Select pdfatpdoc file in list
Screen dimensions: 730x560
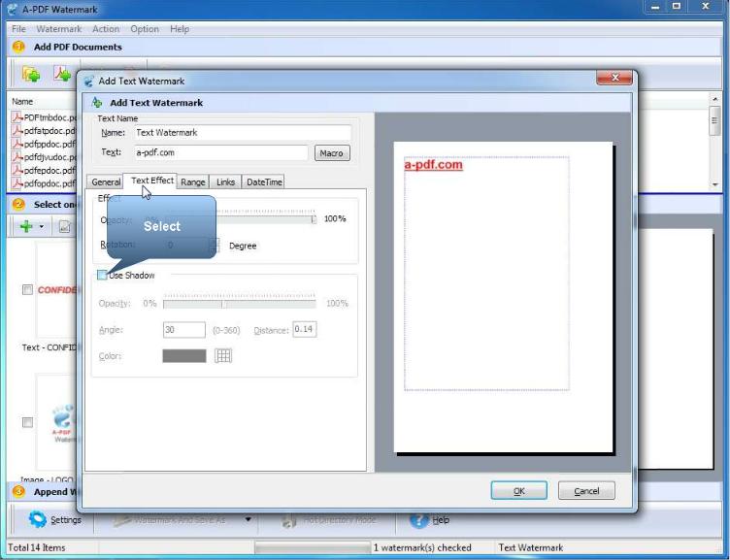[x=50, y=131]
